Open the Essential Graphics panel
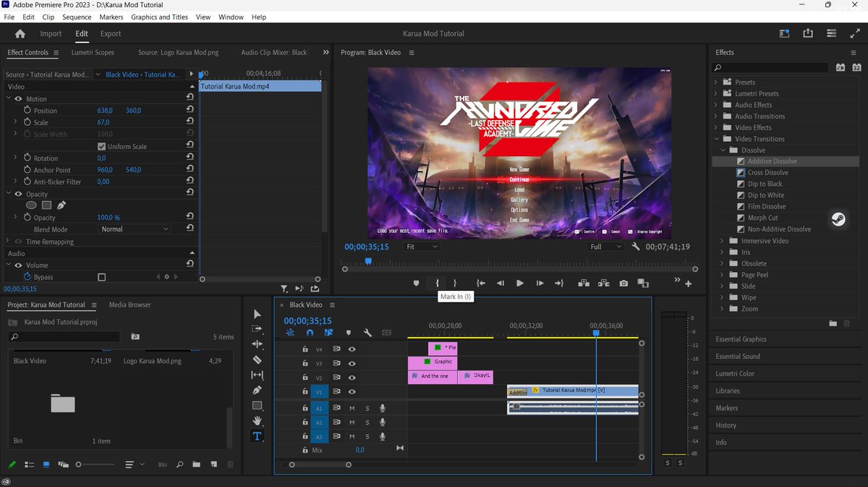The height and width of the screenshot is (487, 868). pos(741,339)
